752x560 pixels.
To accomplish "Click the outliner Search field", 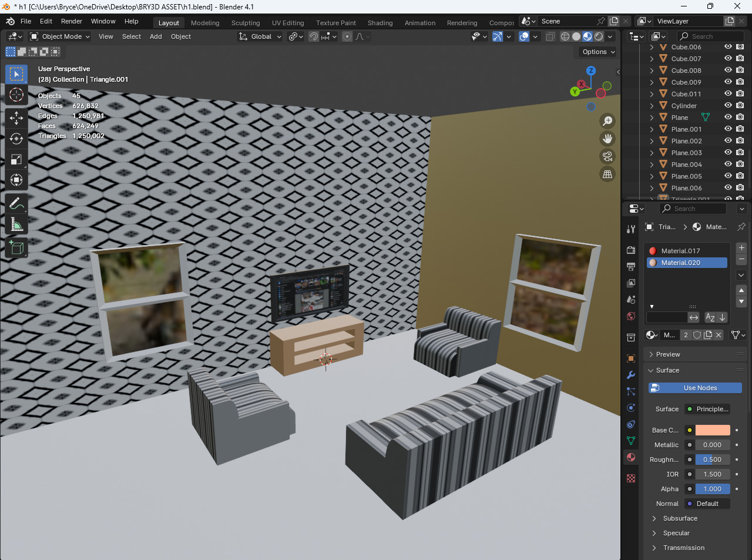I will coord(710,36).
